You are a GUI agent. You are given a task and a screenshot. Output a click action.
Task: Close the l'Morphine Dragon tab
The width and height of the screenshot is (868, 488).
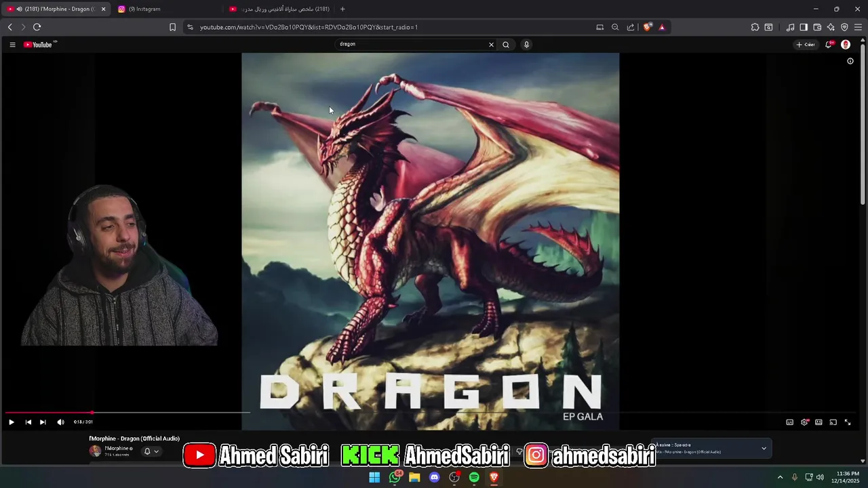pyautogui.click(x=104, y=9)
